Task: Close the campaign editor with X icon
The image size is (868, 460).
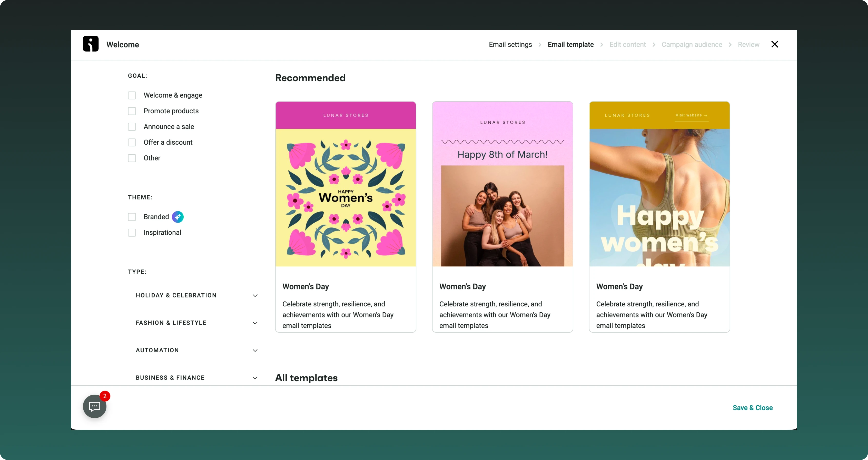Action: (x=775, y=44)
